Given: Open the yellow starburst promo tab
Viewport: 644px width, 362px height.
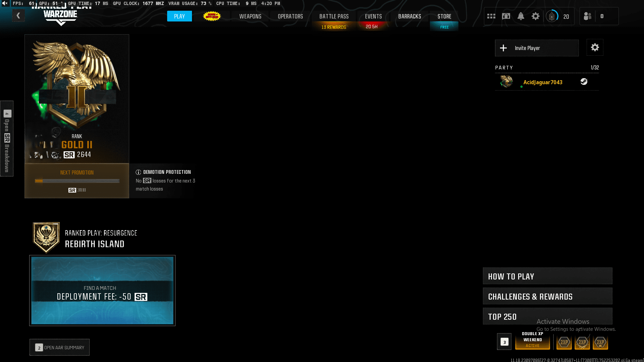Looking at the screenshot, I should (x=212, y=16).
